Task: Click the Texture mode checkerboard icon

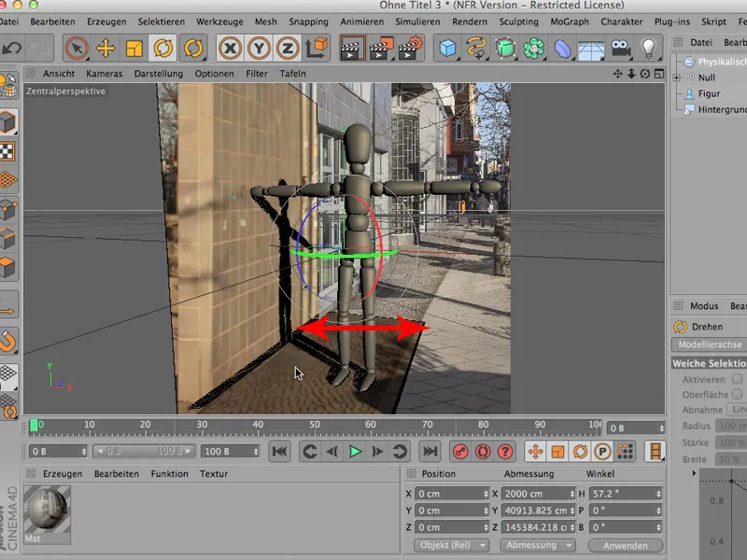Action: tap(7, 152)
